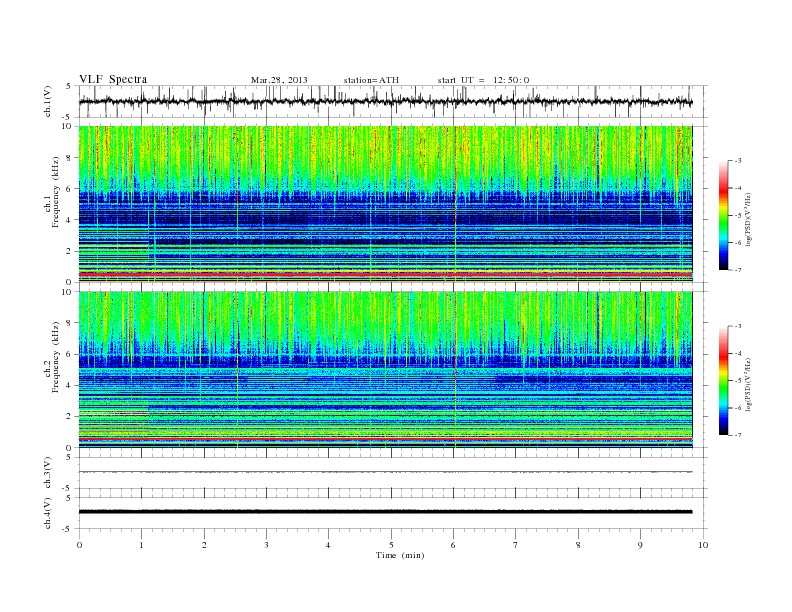Image resolution: width=792 pixels, height=612 pixels.
Task: Click the ch.2 colorbar 'log(PSD)(V²/Hz)' label
Action: point(748,384)
